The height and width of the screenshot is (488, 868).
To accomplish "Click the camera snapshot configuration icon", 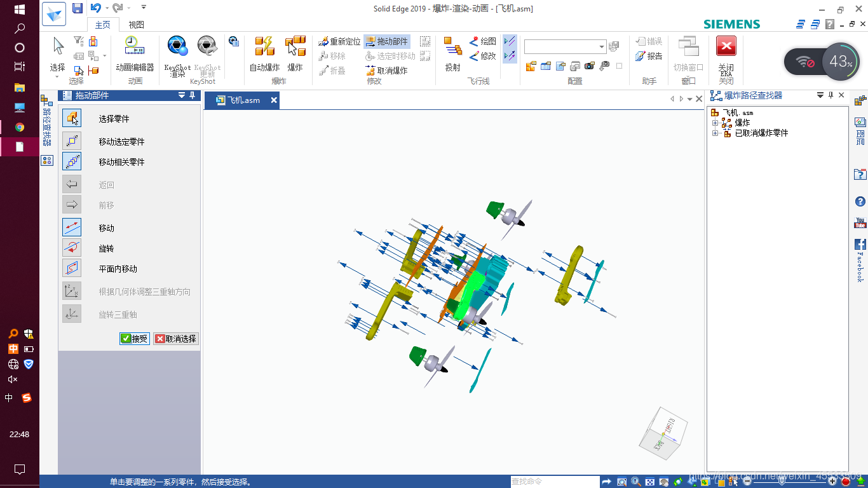I will 590,65.
